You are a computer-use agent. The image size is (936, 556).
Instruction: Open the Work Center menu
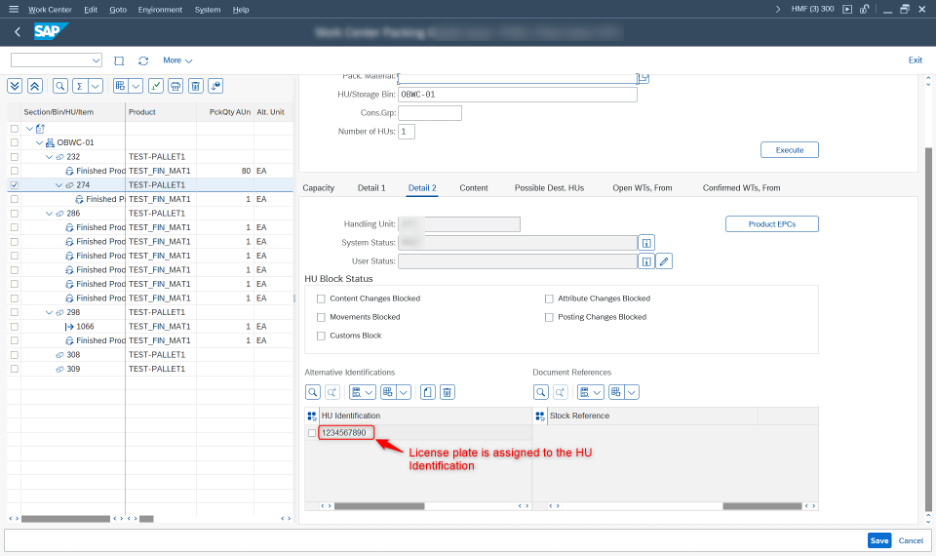click(50, 10)
